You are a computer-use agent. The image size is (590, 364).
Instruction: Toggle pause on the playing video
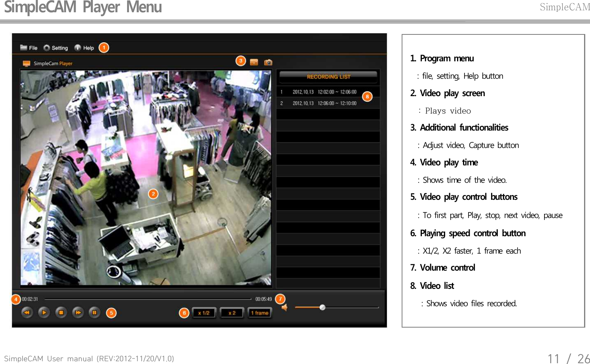pos(95,312)
